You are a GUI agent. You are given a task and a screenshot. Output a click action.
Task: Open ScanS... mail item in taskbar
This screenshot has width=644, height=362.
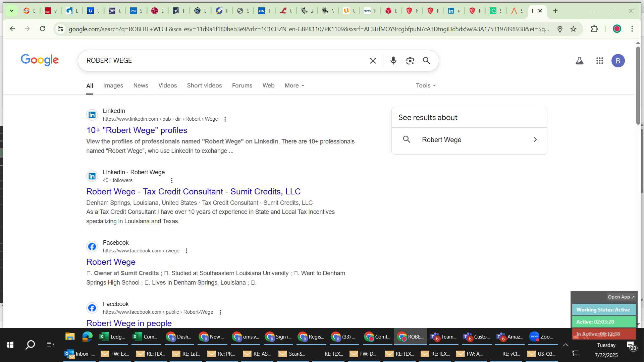(x=292, y=354)
